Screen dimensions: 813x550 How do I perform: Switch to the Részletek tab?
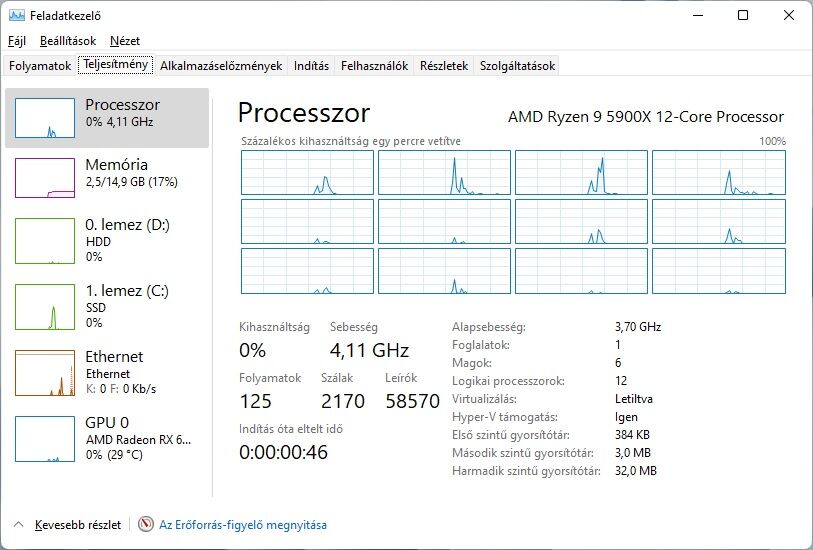click(444, 66)
